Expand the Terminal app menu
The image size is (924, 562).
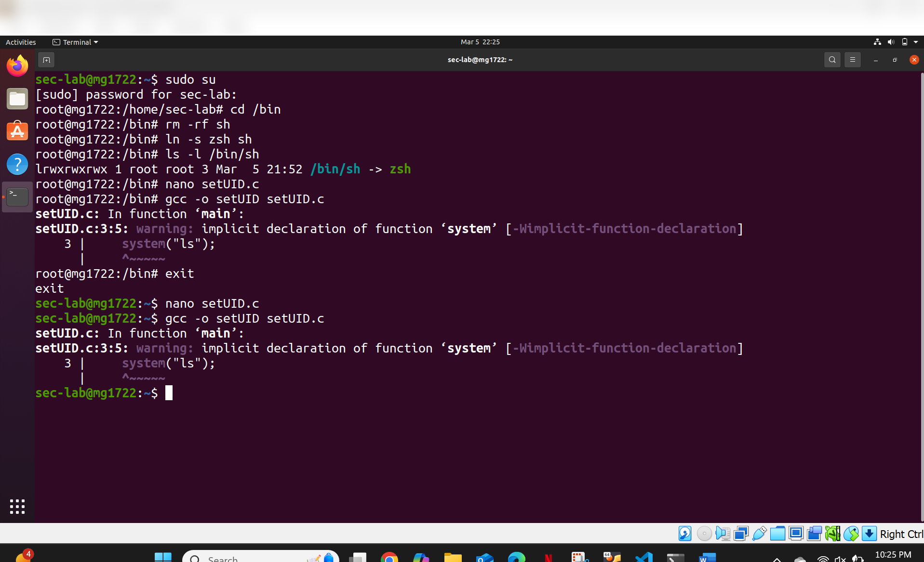(75, 42)
